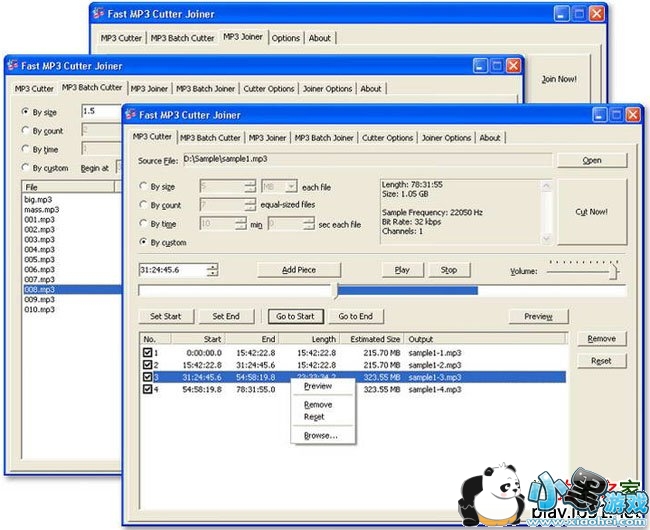Click the Open button
The height and width of the screenshot is (530, 650).
[x=592, y=161]
